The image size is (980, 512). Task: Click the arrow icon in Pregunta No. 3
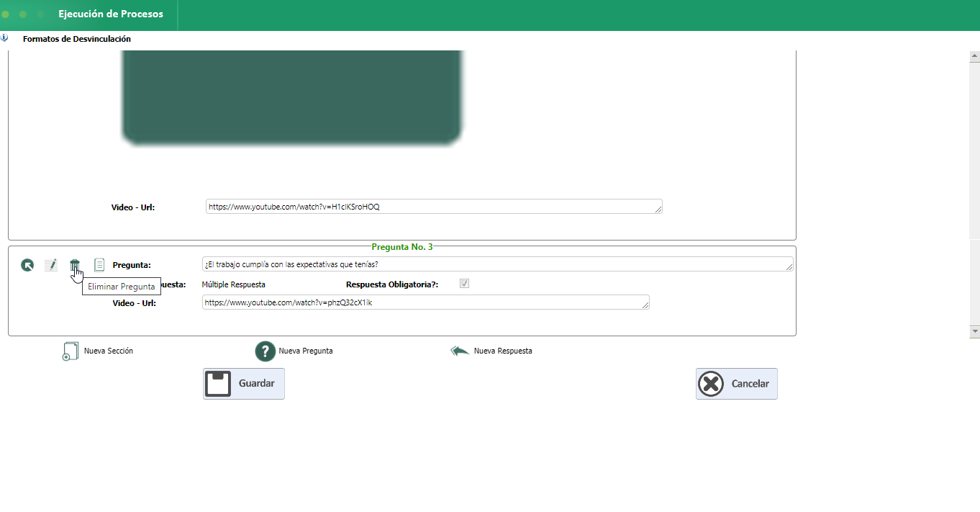click(27, 265)
